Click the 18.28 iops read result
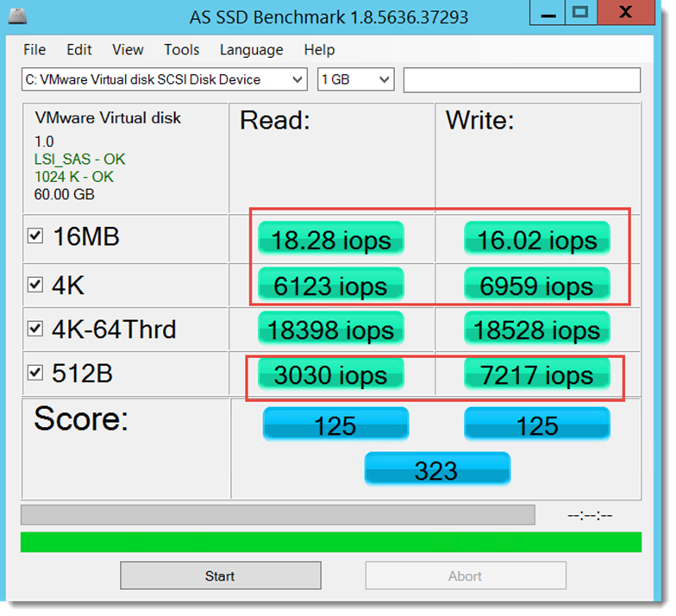676x616 pixels. point(331,238)
